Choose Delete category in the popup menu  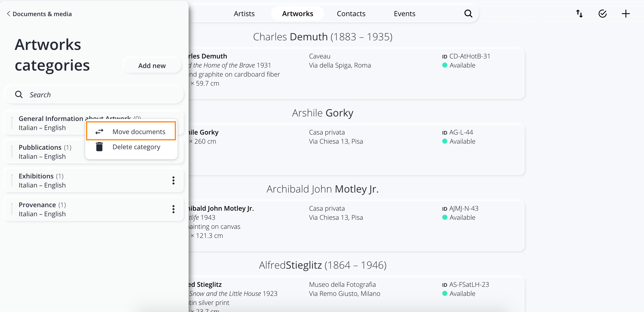click(x=131, y=147)
